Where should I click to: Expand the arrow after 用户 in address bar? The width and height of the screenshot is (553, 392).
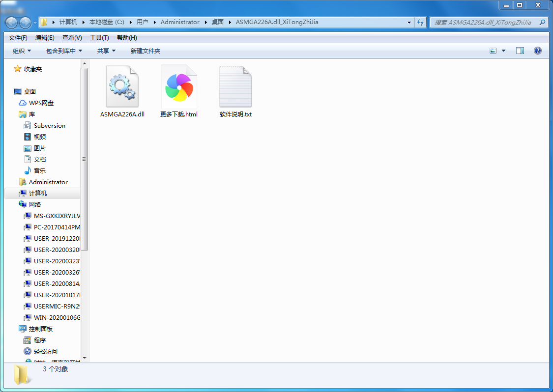coord(154,22)
